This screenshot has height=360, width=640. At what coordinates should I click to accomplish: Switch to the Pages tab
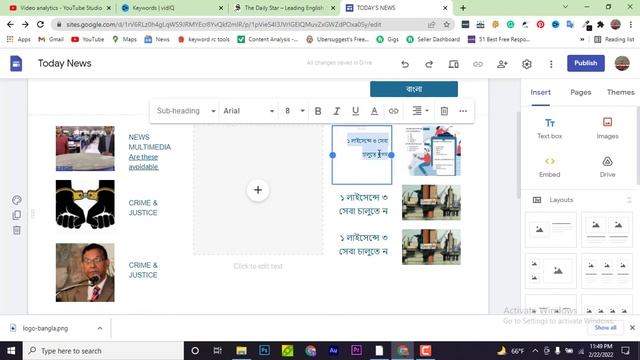(x=580, y=93)
